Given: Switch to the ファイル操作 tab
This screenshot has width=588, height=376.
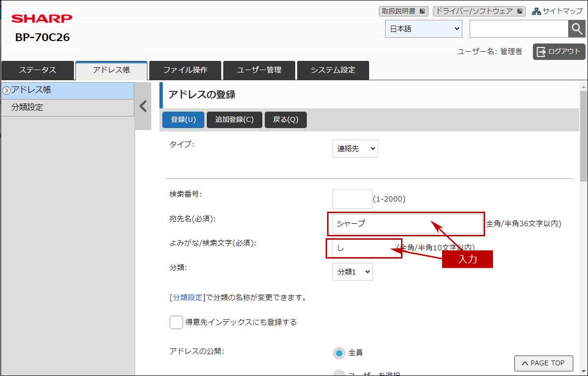Looking at the screenshot, I should [185, 70].
